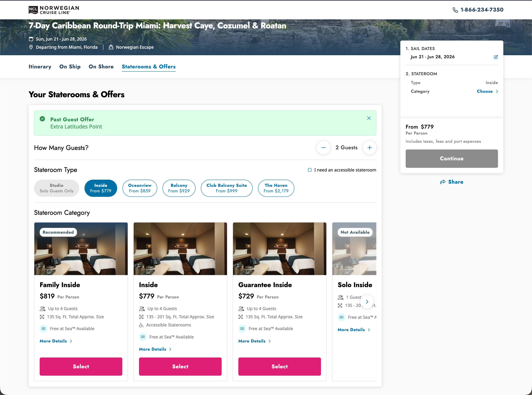
Task: Click the Norwegian Cruise Line logo
Action: pos(54,10)
